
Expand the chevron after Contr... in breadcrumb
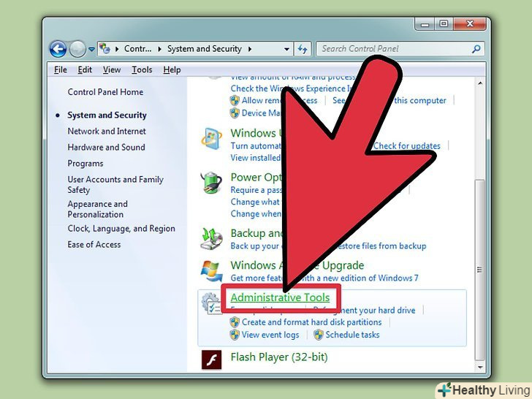click(160, 49)
